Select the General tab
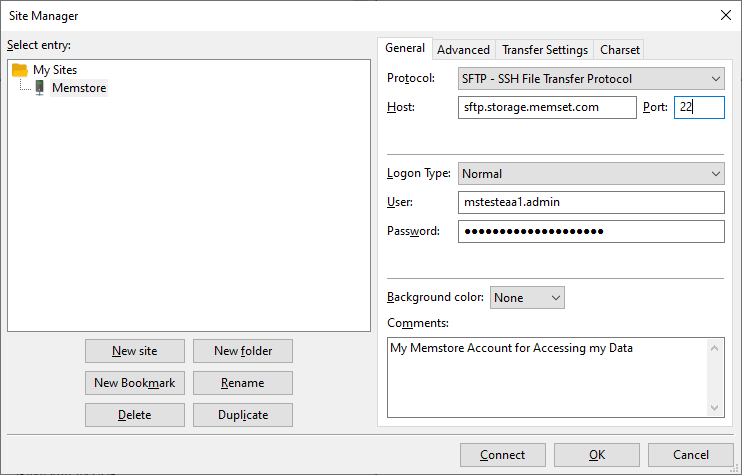 [x=405, y=48]
